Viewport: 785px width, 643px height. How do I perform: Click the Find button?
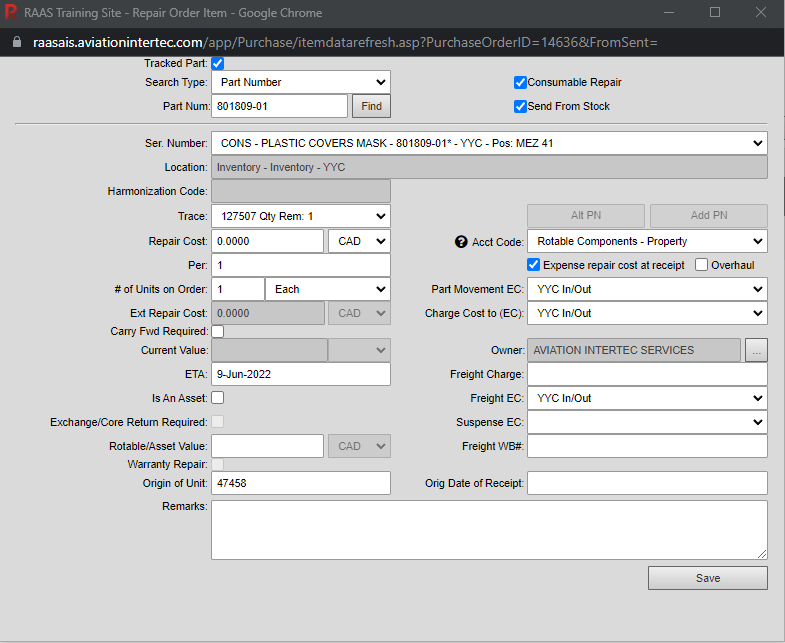[371, 106]
